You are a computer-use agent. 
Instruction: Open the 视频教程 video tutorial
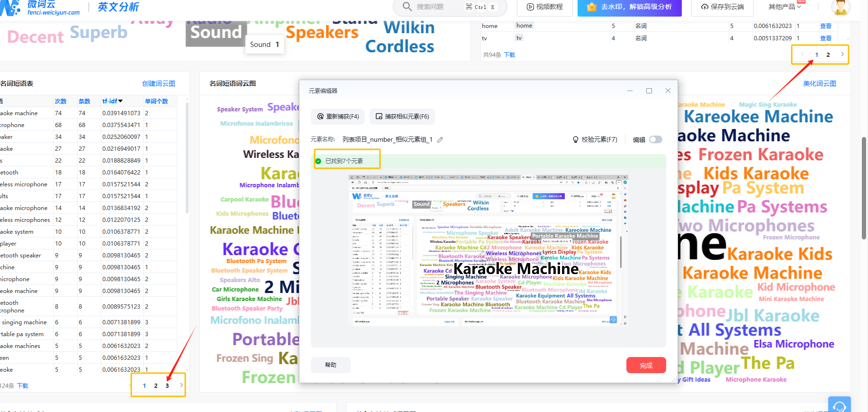tap(544, 7)
